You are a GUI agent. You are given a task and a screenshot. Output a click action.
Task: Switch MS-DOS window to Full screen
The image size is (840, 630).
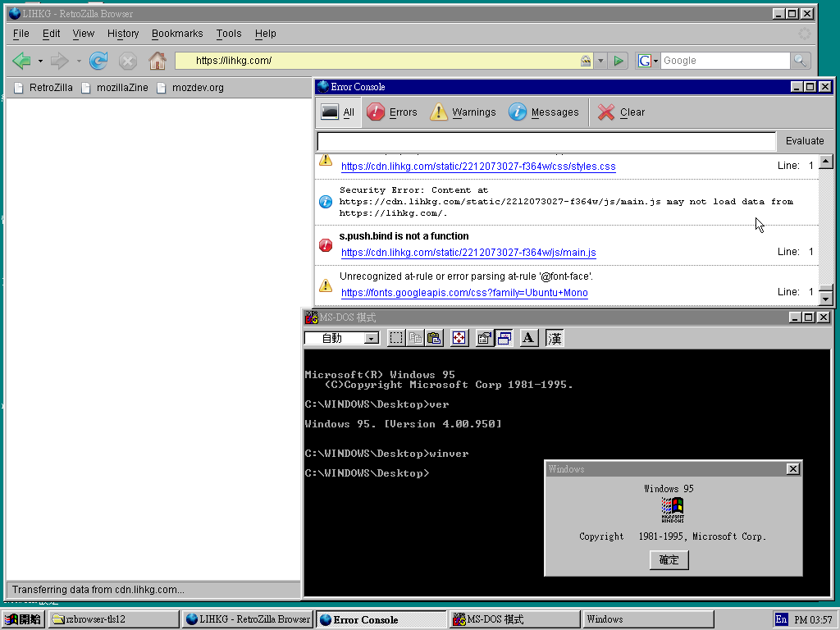click(x=459, y=338)
